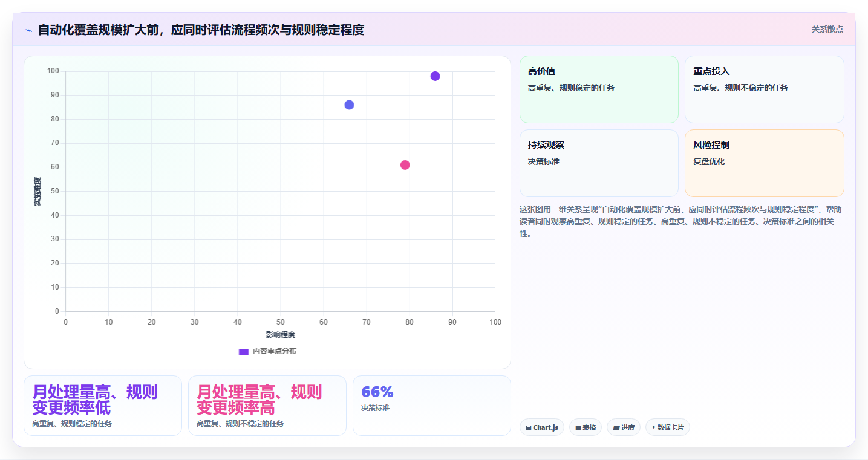Screen dimensions: 868x460
Task: Open the 风险控制 quadrant card
Action: click(764, 163)
